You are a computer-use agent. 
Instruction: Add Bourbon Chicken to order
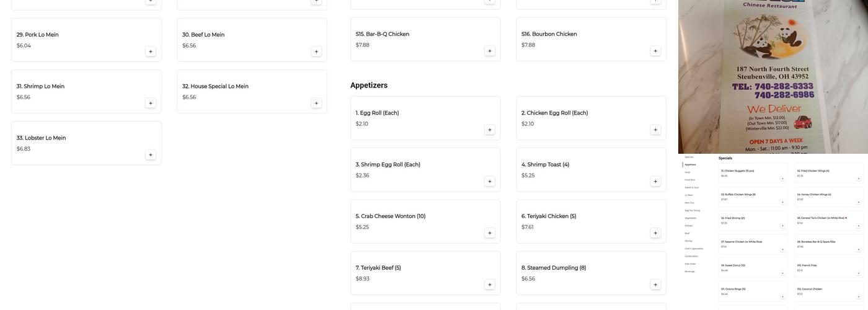coord(655,51)
